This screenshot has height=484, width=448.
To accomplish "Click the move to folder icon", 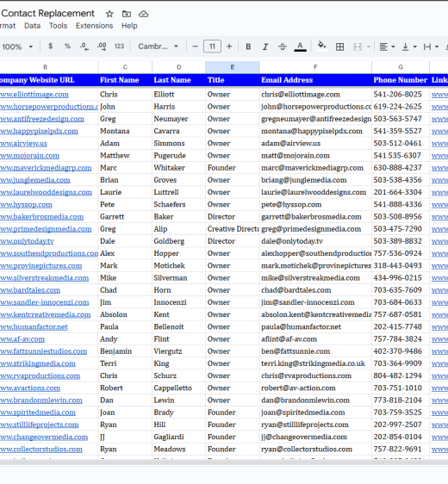I will [127, 14].
